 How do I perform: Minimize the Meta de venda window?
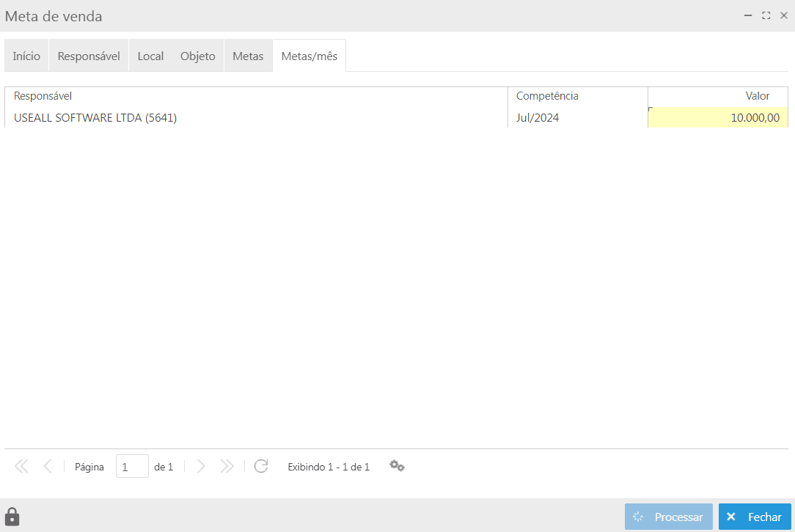(x=748, y=15)
